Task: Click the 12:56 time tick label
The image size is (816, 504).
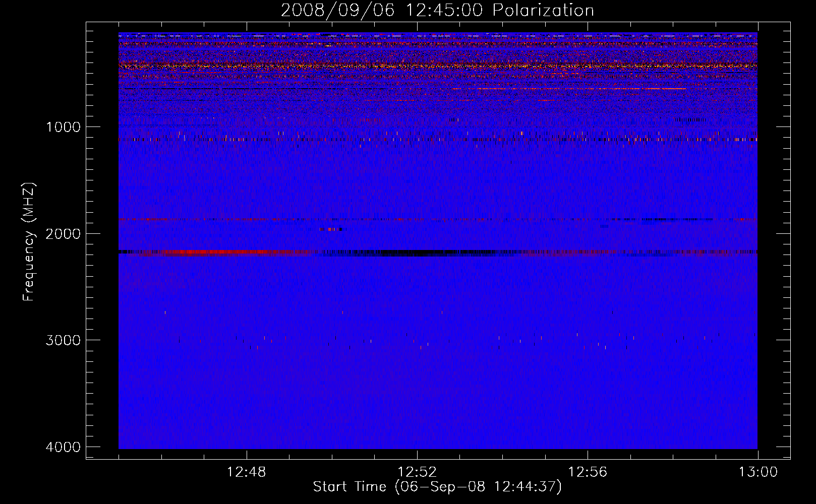Action: click(588, 472)
